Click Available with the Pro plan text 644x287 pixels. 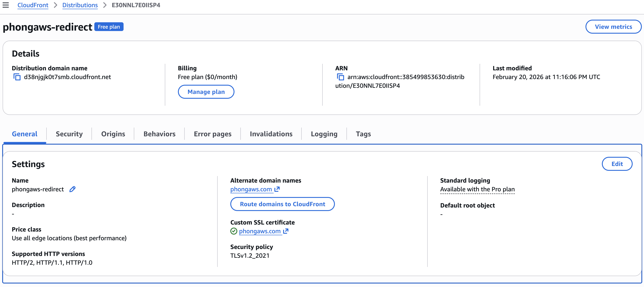point(477,189)
